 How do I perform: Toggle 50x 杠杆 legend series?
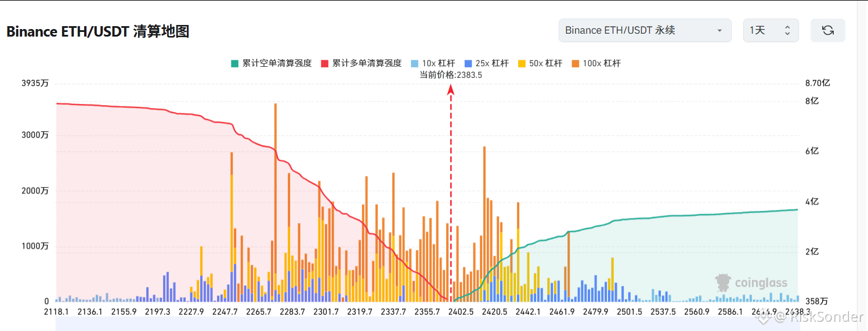pyautogui.click(x=540, y=63)
